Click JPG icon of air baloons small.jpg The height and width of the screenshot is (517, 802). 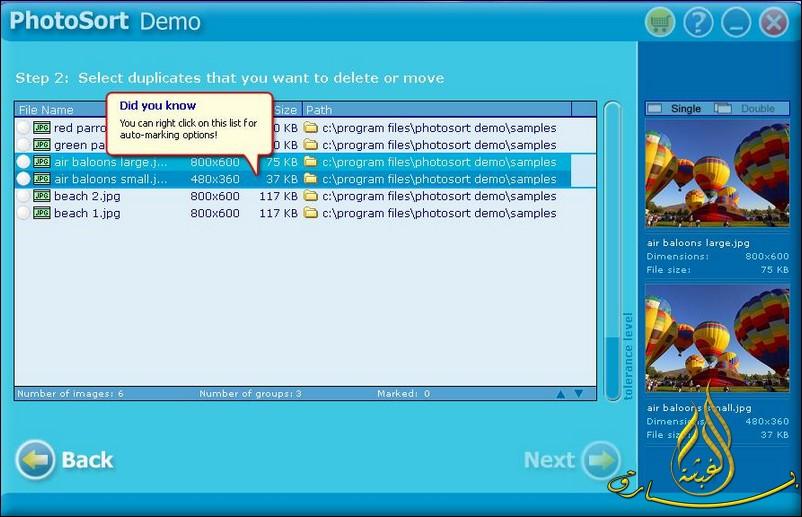[x=41, y=178]
